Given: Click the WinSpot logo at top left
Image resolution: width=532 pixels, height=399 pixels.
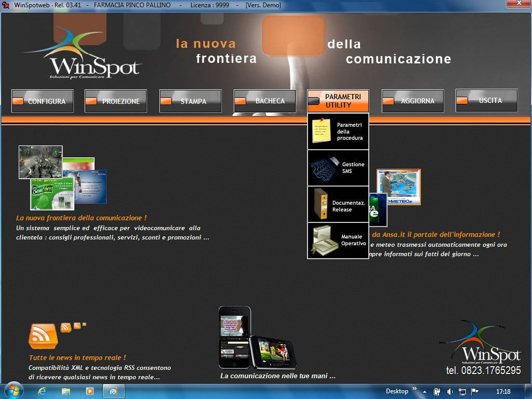Looking at the screenshot, I should pyautogui.click(x=83, y=55).
